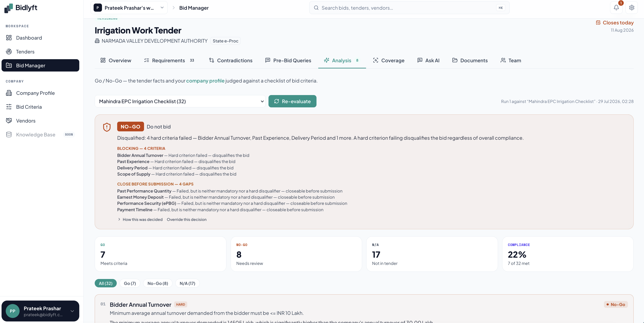Viewport: 644px width, 323px height.
Task: Click the Bid Criteria sliders icon
Action: 9,107
